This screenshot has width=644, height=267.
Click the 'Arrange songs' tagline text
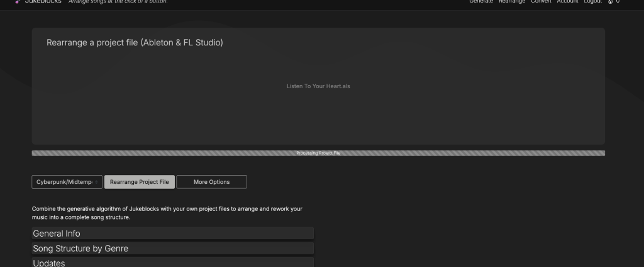118,2
